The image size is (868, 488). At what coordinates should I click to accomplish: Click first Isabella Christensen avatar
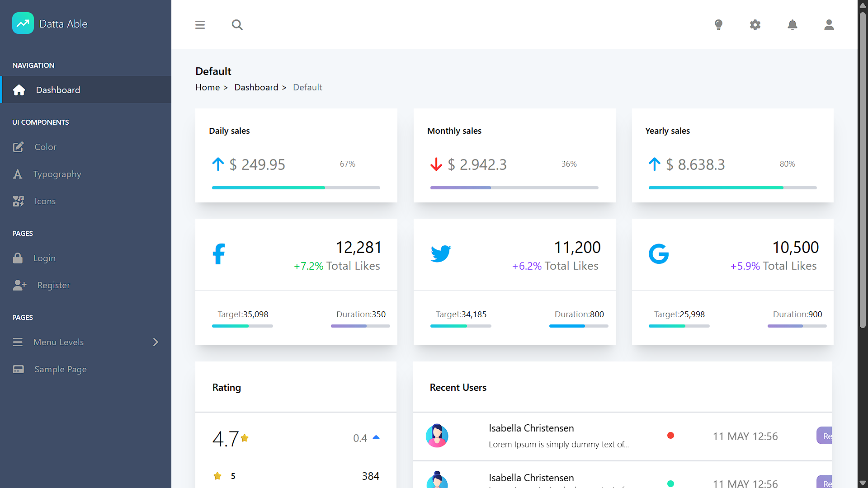click(437, 436)
